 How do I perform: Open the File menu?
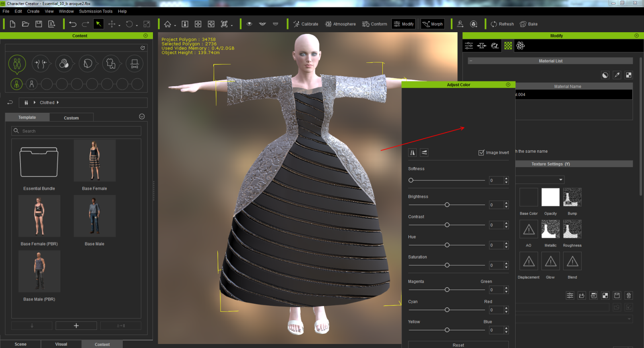tap(6, 11)
